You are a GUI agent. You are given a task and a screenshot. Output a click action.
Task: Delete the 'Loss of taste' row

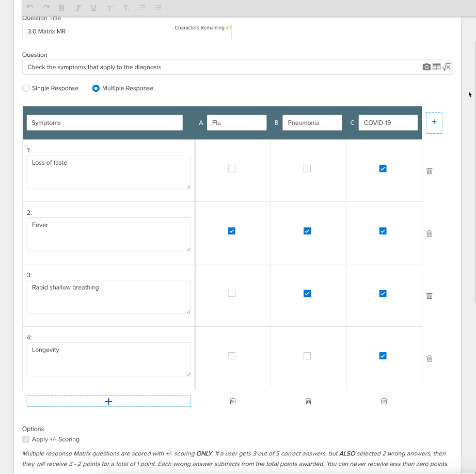coord(429,171)
